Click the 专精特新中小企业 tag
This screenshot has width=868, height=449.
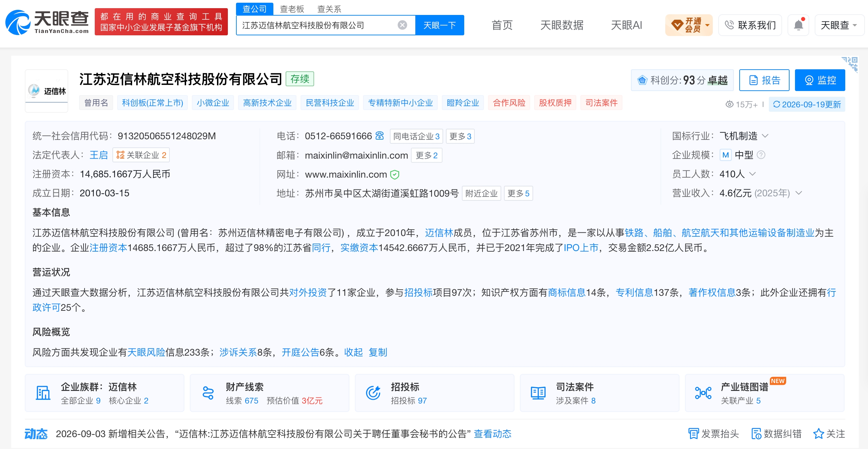[400, 103]
